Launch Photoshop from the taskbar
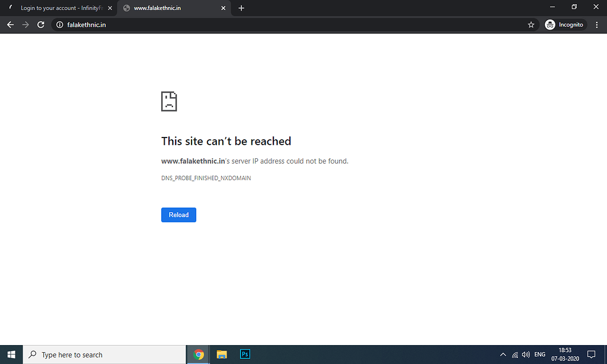This screenshot has width=607, height=364. pos(244,354)
